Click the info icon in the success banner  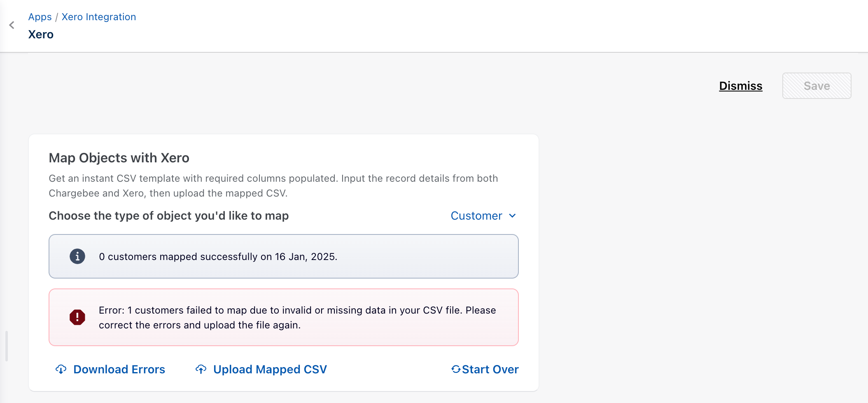77,256
